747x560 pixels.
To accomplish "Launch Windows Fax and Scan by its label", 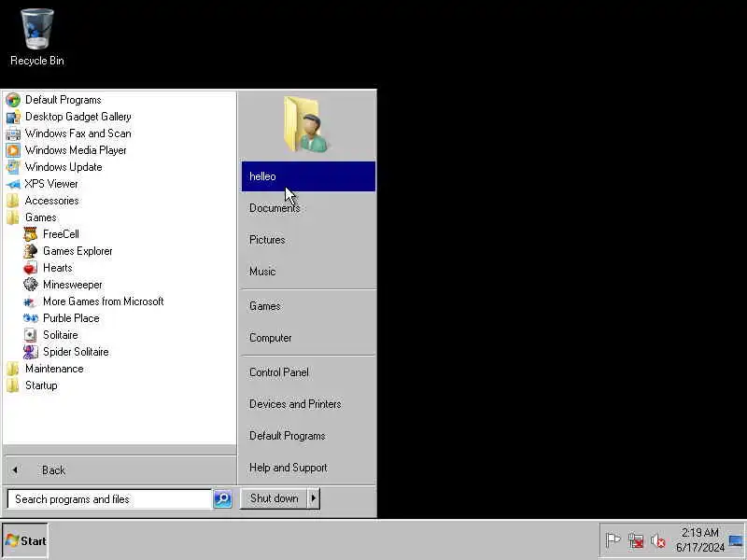I will pyautogui.click(x=78, y=133).
